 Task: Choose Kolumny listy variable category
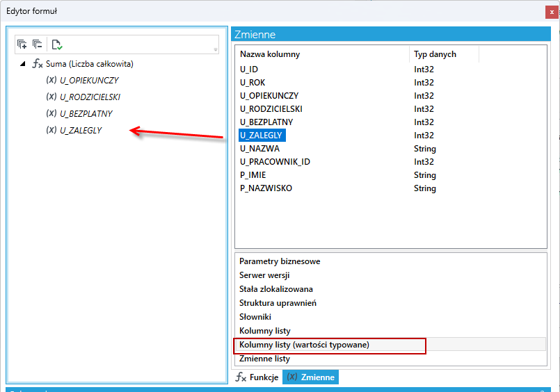(264, 331)
